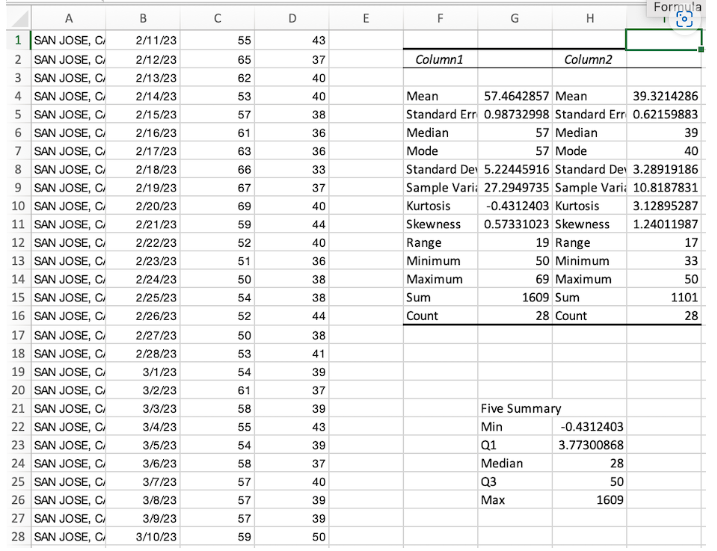This screenshot has width=717, height=551.
Task: Select sample variance value 27.2949735
Action: coord(516,188)
